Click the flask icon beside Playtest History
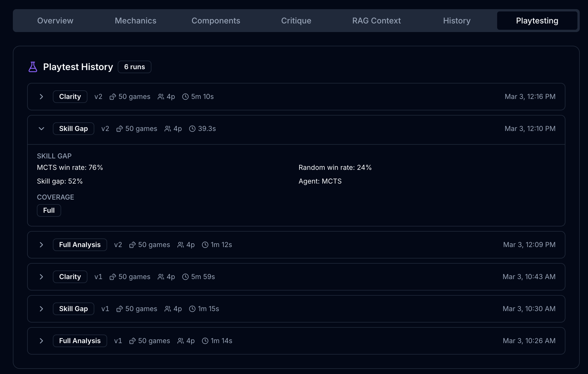The width and height of the screenshot is (588, 374). 33,67
